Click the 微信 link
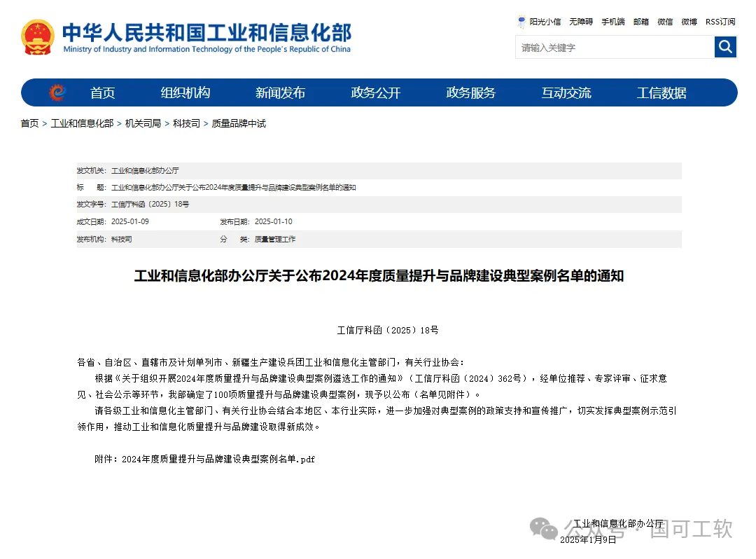 665,22
